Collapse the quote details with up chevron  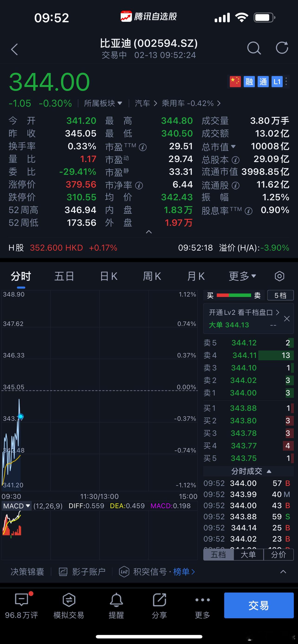149,232
